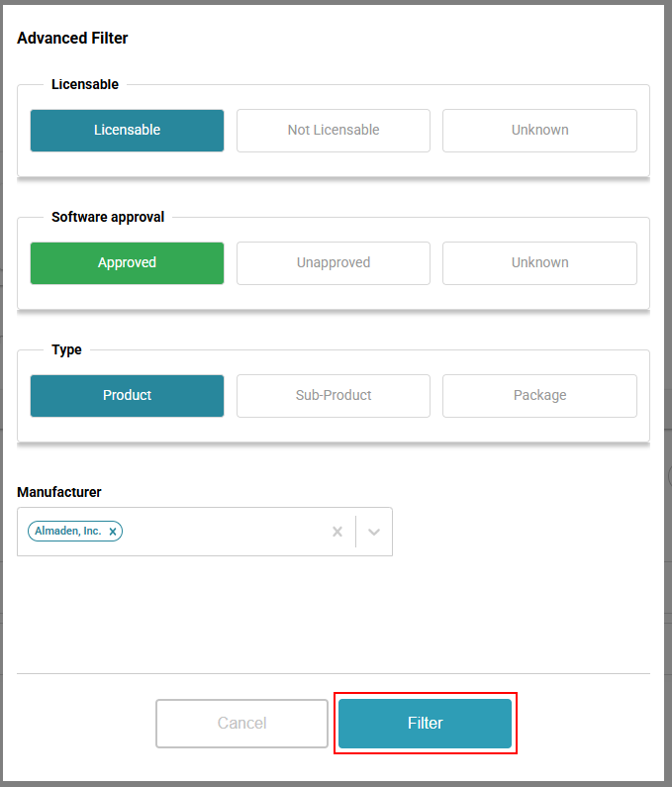
Task: Select the Package type option
Action: coord(539,395)
